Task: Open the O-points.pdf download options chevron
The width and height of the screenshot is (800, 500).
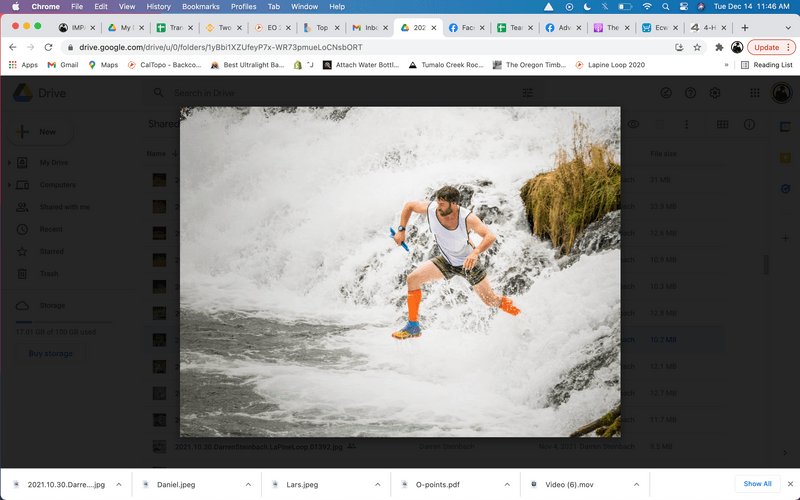Action: pyautogui.click(x=508, y=484)
